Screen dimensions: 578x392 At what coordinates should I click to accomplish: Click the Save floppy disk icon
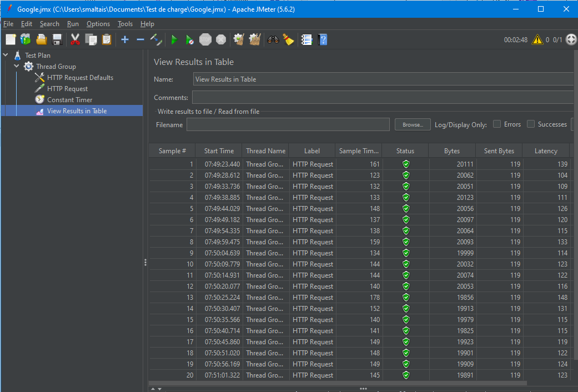pos(57,39)
